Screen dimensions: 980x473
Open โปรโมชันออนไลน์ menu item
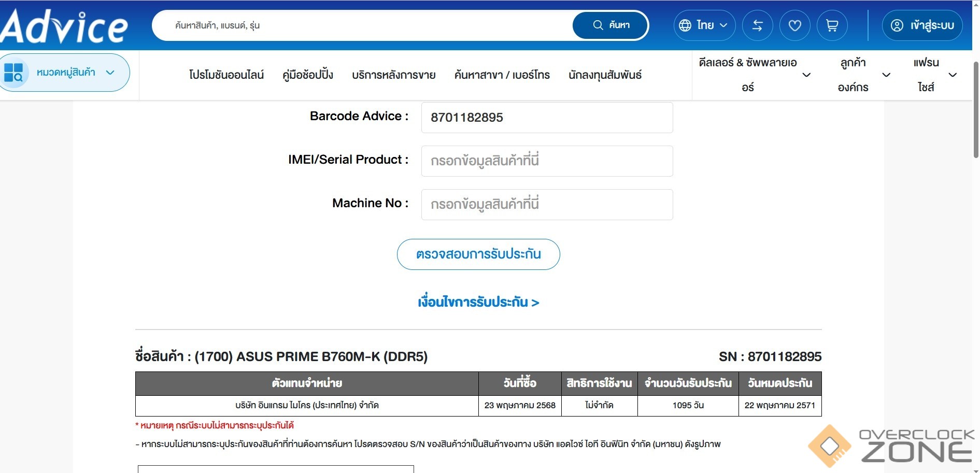click(226, 75)
